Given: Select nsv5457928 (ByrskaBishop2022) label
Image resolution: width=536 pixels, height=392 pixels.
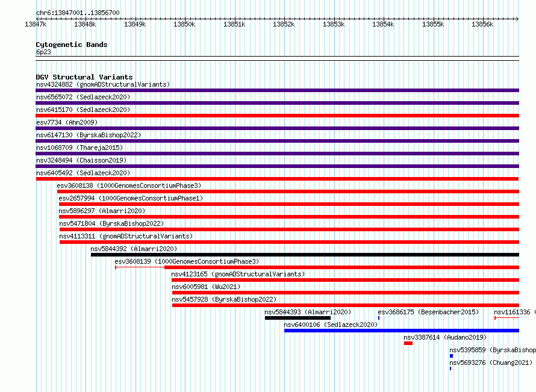Looking at the screenshot, I should point(224,299).
